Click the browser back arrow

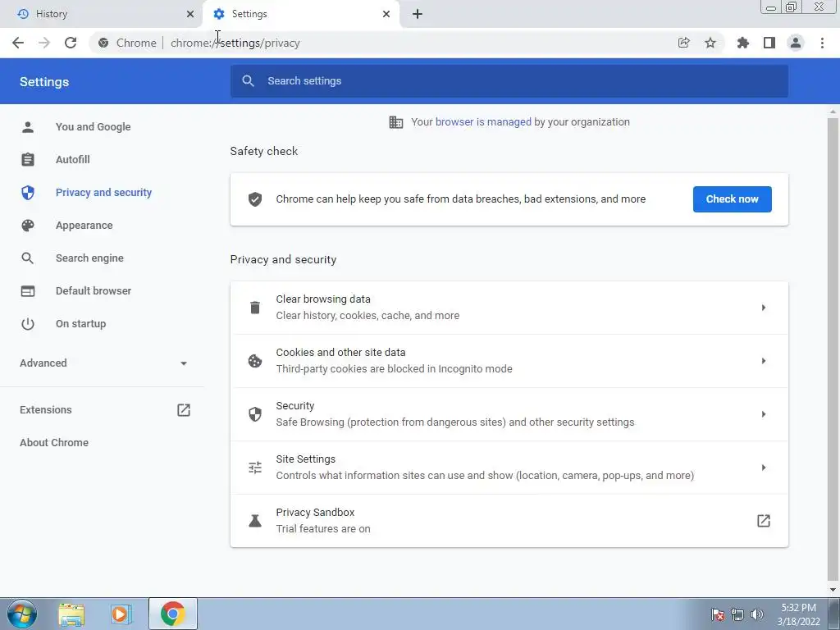(18, 43)
